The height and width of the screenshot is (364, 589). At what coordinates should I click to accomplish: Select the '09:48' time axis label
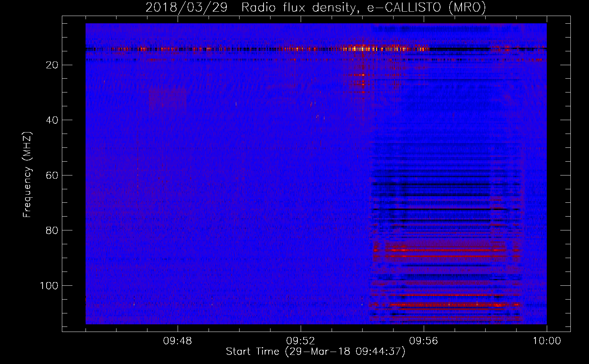point(177,341)
